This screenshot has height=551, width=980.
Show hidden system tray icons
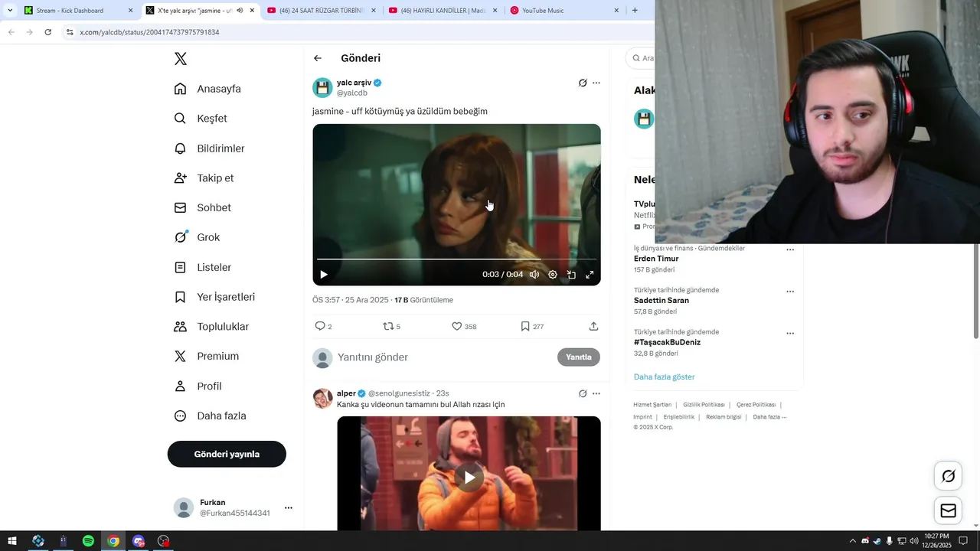point(853,541)
